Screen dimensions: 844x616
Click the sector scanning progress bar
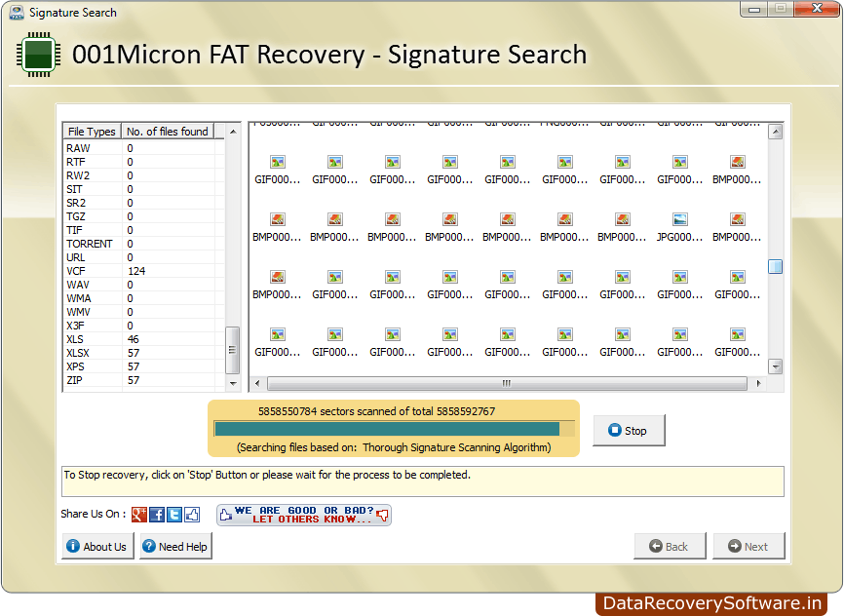coord(394,429)
